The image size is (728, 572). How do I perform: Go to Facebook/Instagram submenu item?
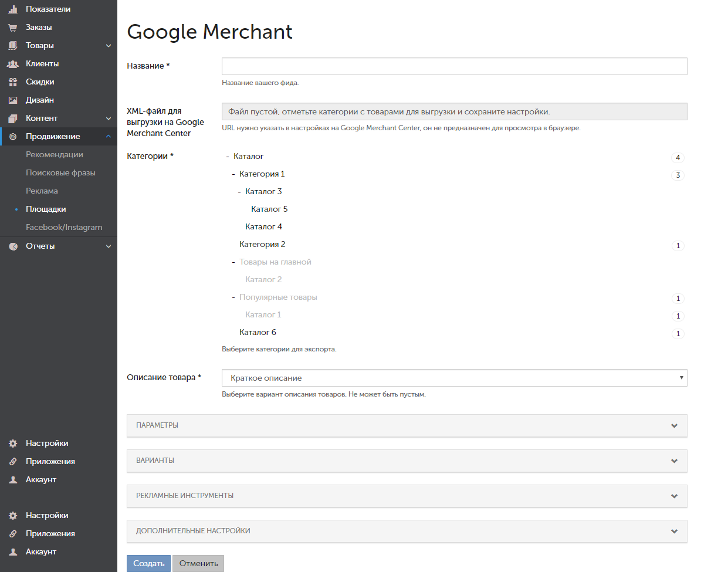coord(64,227)
